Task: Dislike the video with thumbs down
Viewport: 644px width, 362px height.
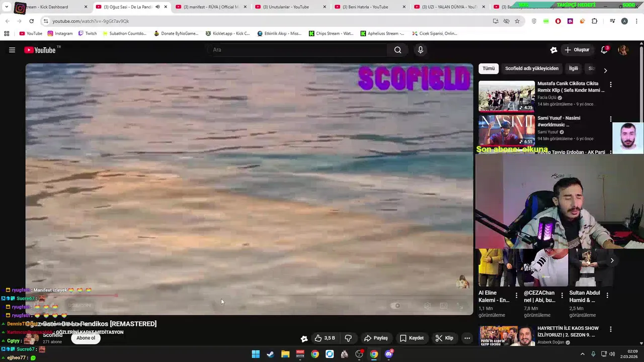Action: (348, 338)
